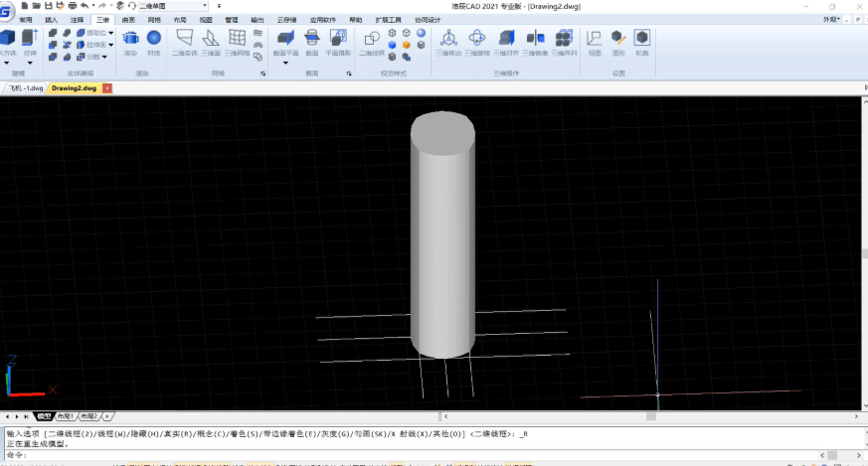Activate the 三维旋转 (3D Rotate) tool
Screen dimensions: 868x466
click(478, 39)
